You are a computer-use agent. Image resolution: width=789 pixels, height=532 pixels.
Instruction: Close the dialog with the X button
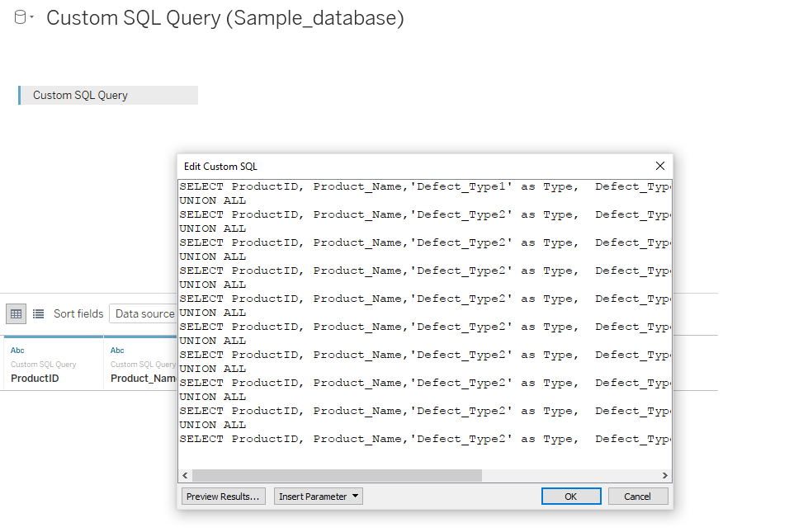(x=659, y=166)
